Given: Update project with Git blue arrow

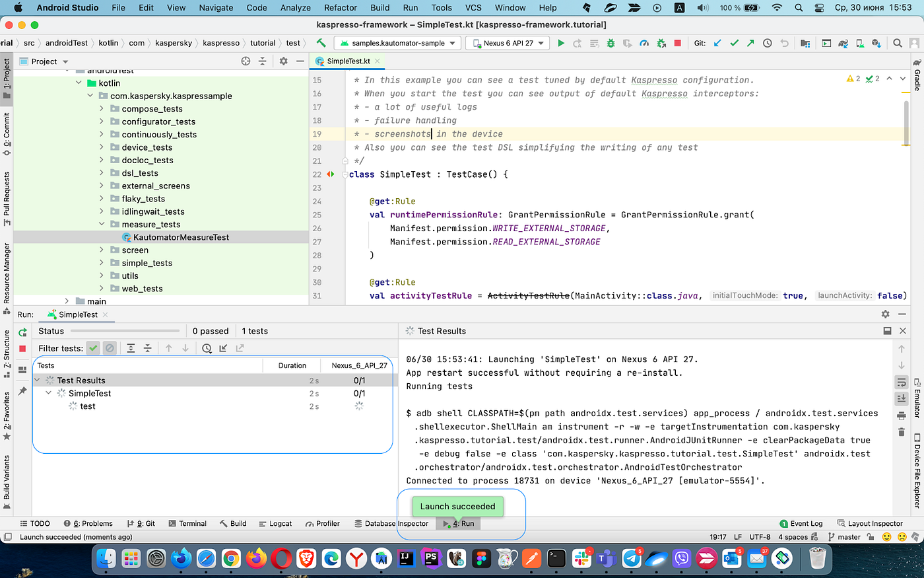Looking at the screenshot, I should [717, 43].
